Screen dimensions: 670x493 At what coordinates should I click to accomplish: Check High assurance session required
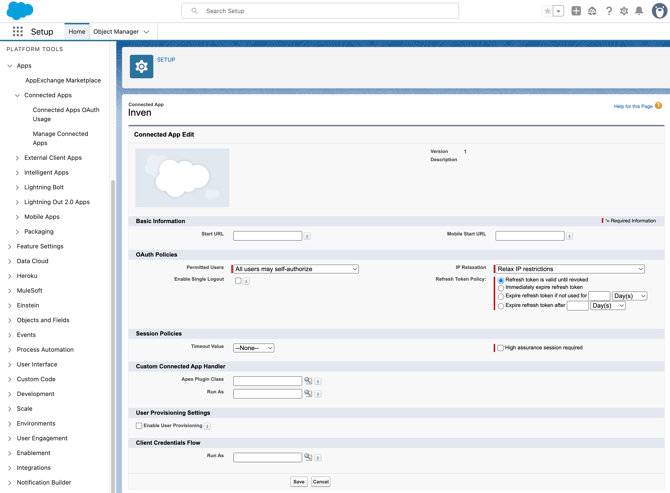click(500, 348)
